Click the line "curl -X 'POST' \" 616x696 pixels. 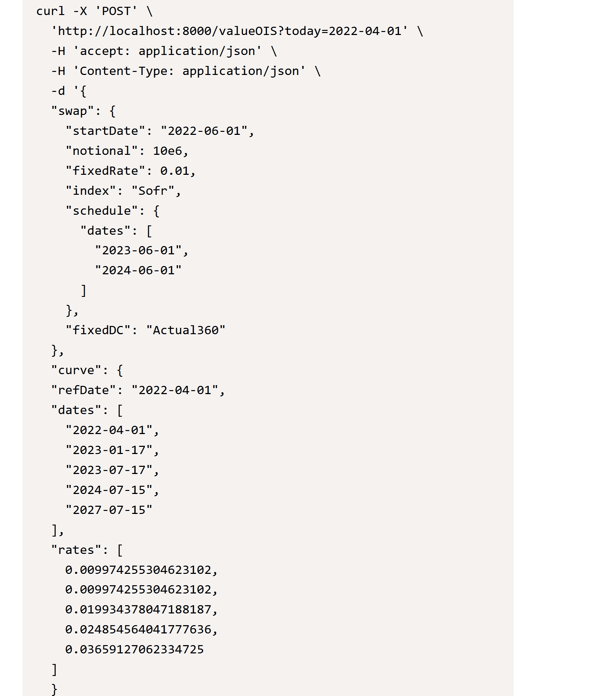tap(94, 11)
